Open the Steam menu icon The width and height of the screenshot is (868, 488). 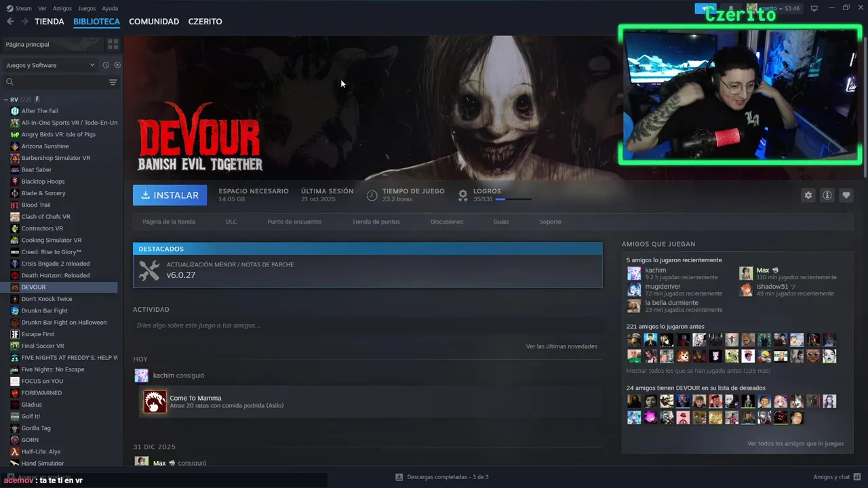[9, 8]
